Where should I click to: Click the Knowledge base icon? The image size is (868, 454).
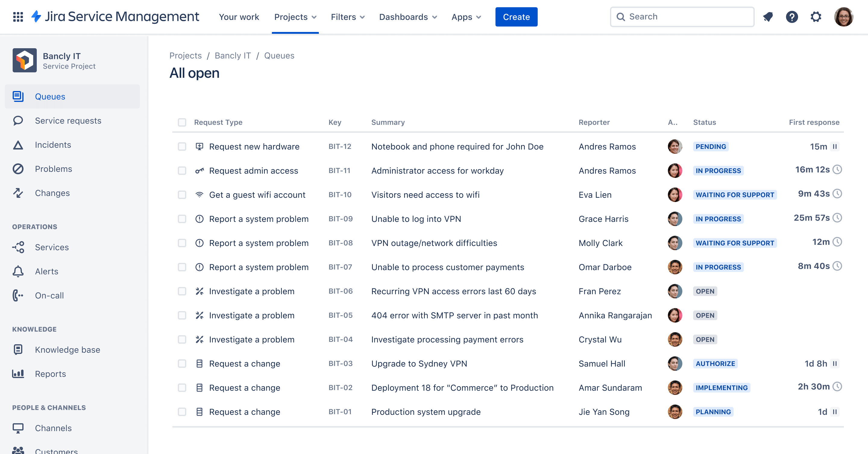18,349
